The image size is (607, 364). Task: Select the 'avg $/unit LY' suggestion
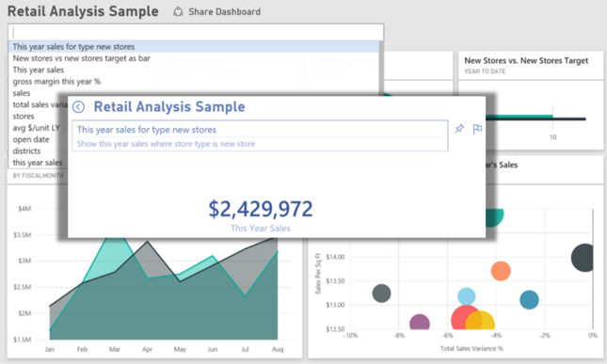click(x=37, y=128)
